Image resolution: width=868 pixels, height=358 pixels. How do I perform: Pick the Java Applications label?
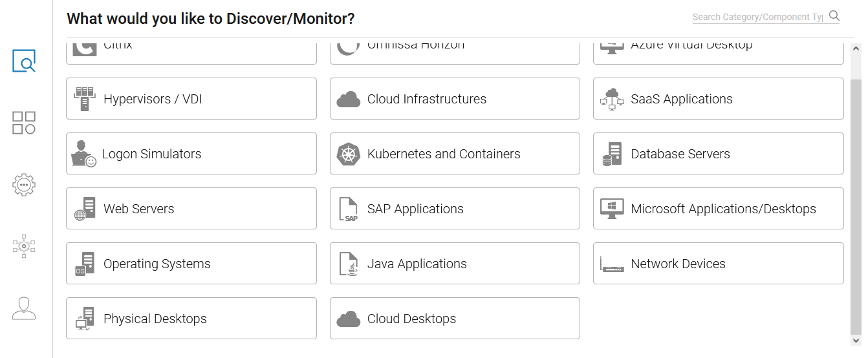pos(417,264)
